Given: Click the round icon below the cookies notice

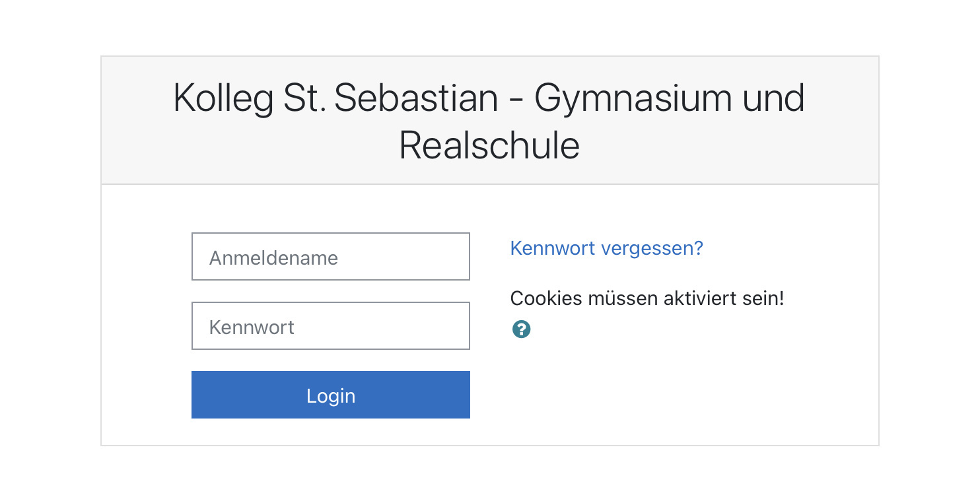Looking at the screenshot, I should pyautogui.click(x=521, y=329).
